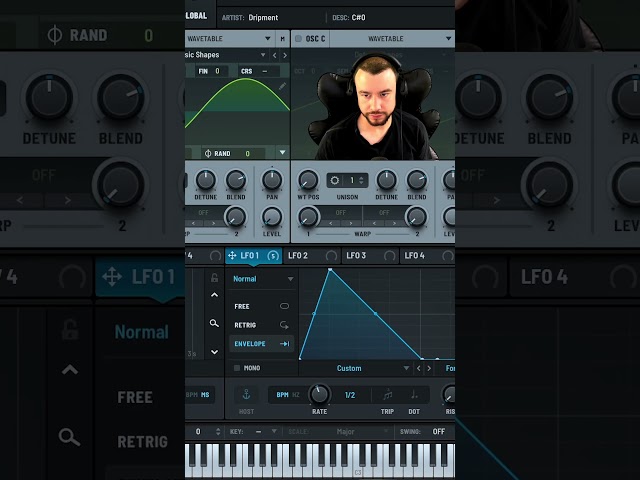Click the M button beside the left WAVETABLE selector
The height and width of the screenshot is (480, 640).
pos(282,39)
